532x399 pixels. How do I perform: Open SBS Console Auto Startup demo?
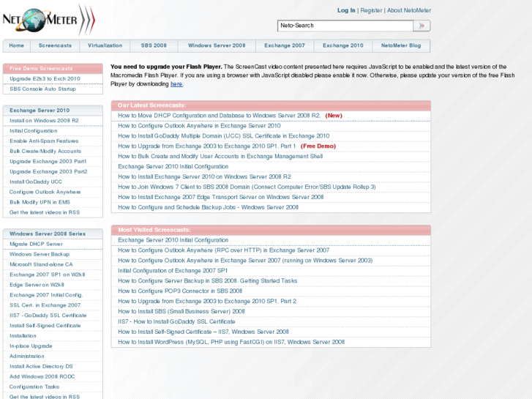tap(42, 89)
